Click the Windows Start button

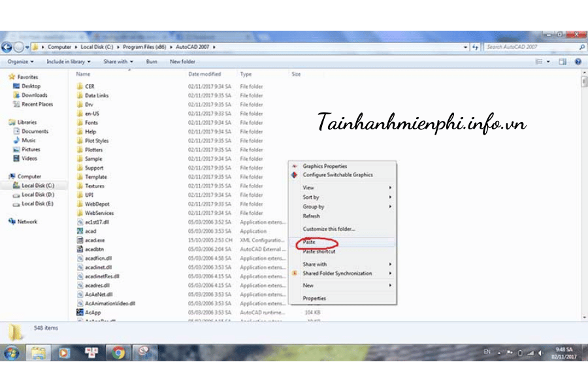11,353
